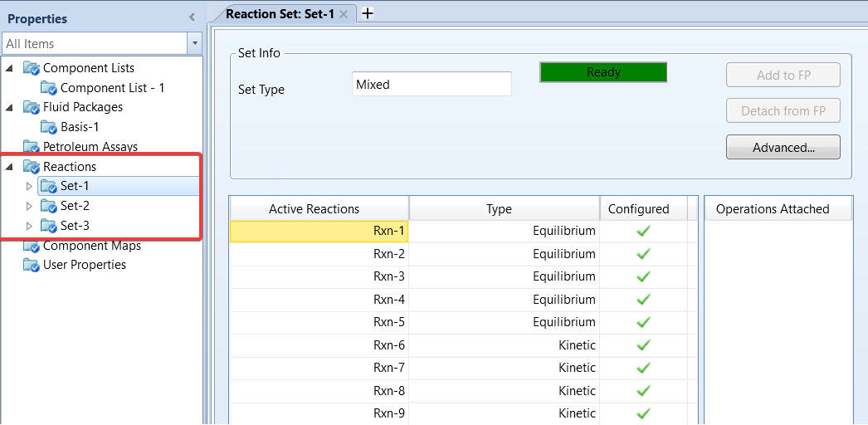Click the Fluid Packages folder icon
Viewport: 868px width, 425px height.
[x=32, y=107]
